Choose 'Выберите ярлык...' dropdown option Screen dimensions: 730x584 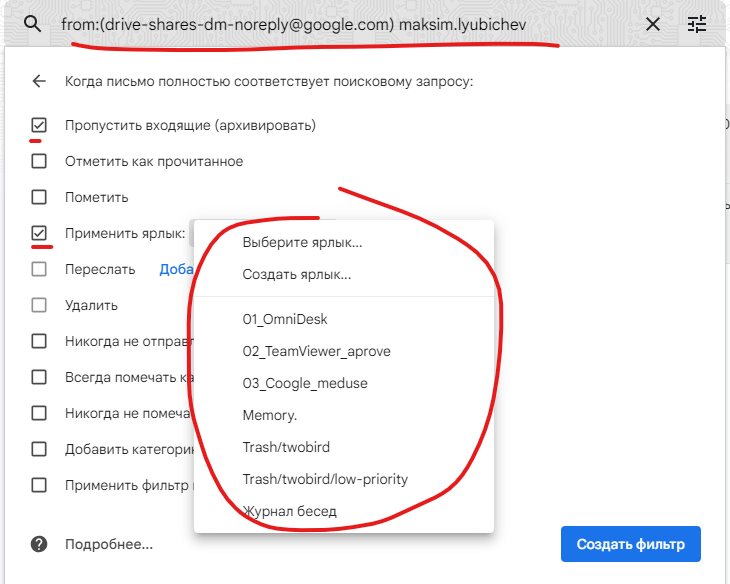[x=302, y=243]
